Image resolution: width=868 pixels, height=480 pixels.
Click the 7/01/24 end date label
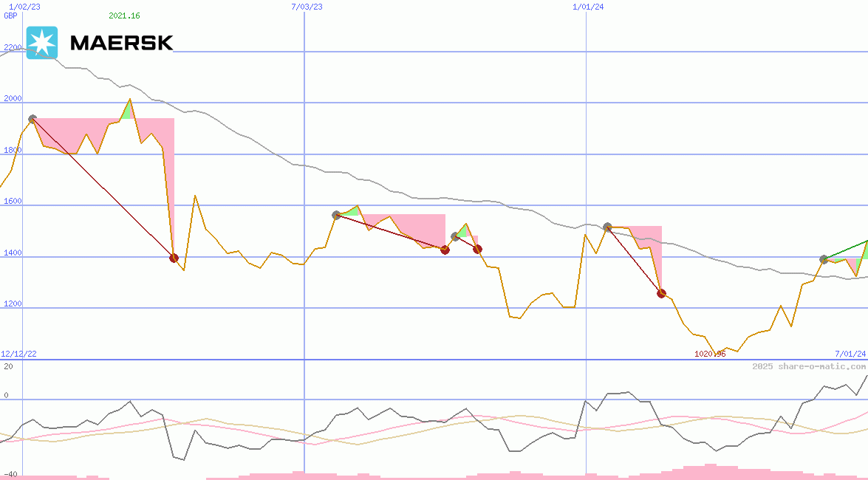(850, 354)
